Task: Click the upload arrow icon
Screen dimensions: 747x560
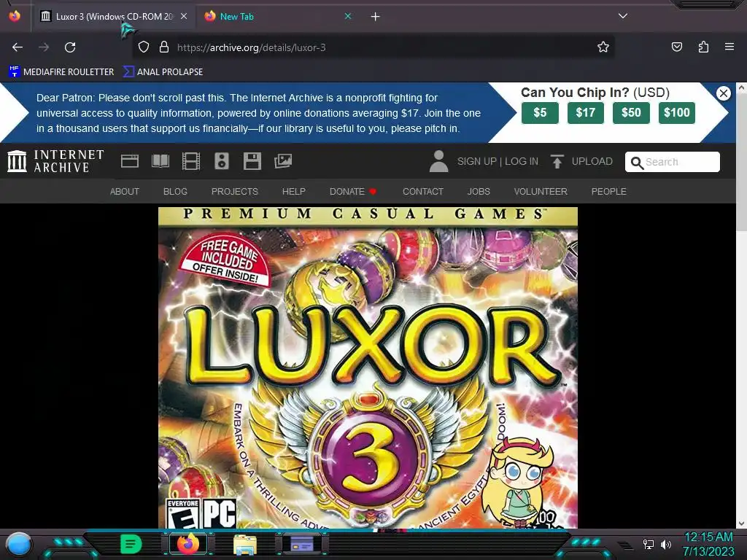Action: point(557,161)
